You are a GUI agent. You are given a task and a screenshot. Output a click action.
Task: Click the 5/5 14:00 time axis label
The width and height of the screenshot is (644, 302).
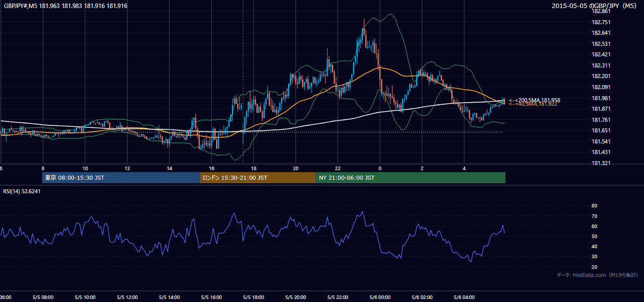(x=169, y=297)
